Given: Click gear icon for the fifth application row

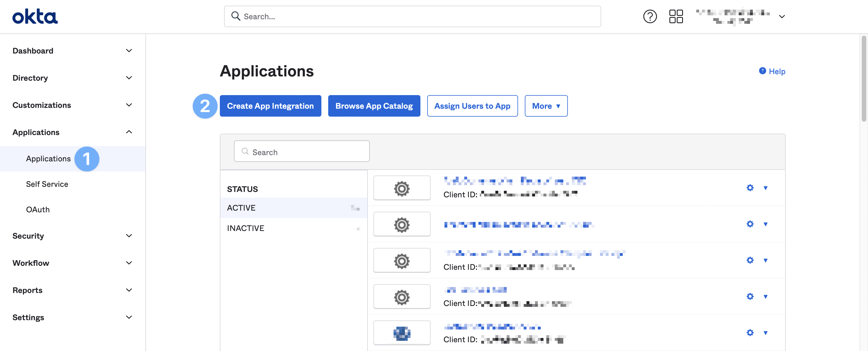Looking at the screenshot, I should click(x=750, y=333).
